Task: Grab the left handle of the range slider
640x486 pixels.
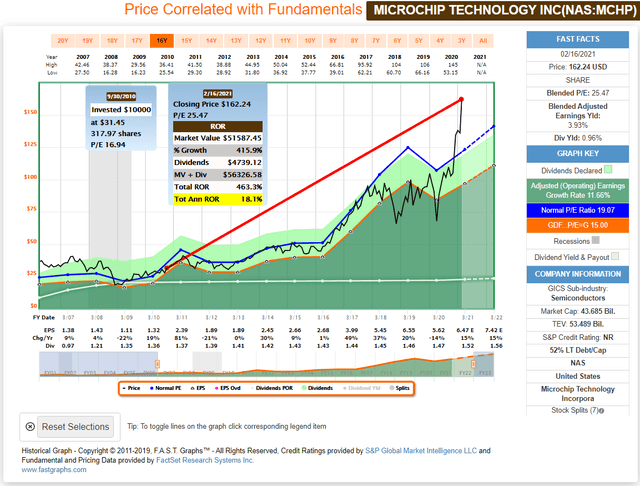Action: 158,364
